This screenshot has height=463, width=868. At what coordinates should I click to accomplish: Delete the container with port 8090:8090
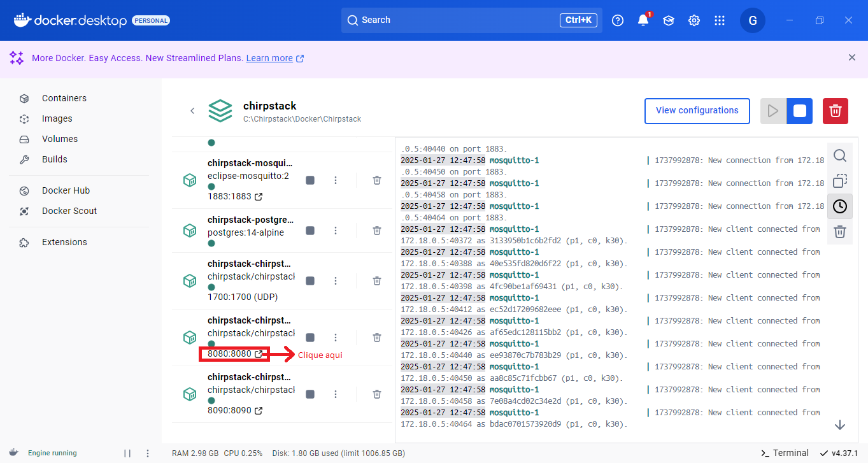coord(377,394)
